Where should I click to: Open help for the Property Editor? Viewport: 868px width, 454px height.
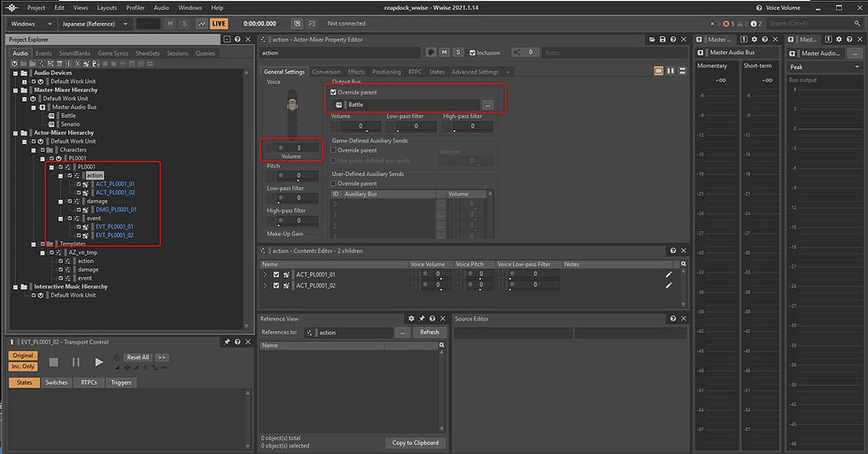pyautogui.click(x=673, y=40)
